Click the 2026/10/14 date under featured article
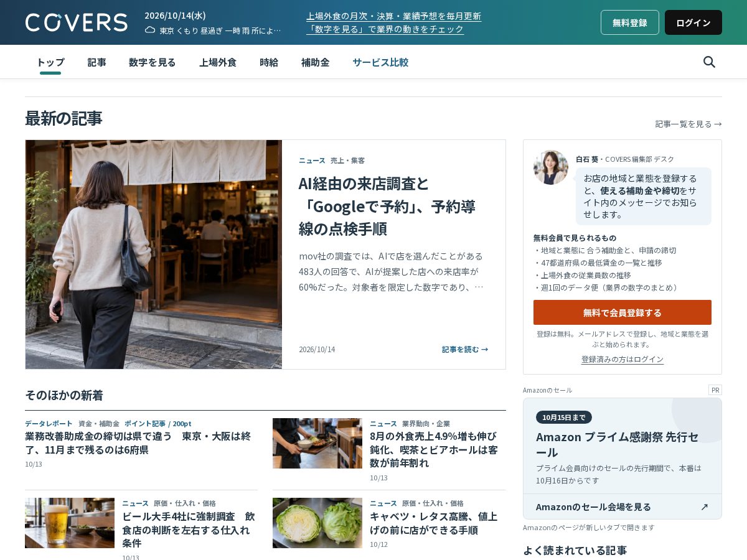Screen dimensions: 747x560 (317, 349)
